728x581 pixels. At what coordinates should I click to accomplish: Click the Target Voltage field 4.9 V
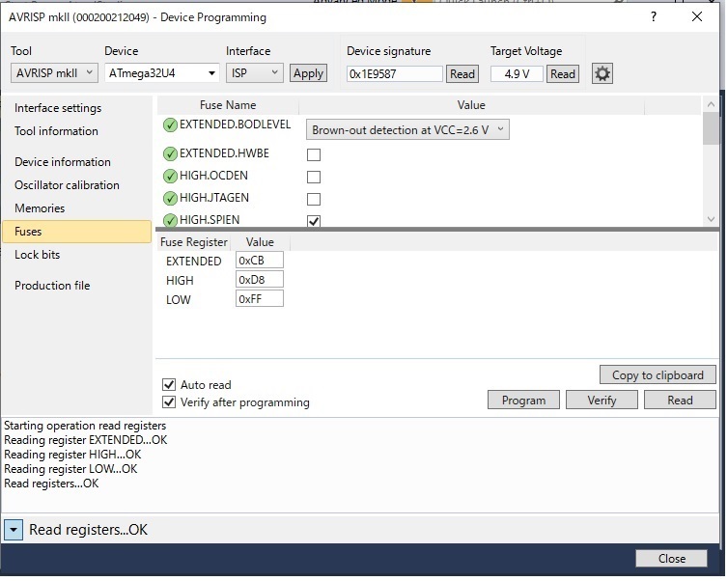click(517, 73)
